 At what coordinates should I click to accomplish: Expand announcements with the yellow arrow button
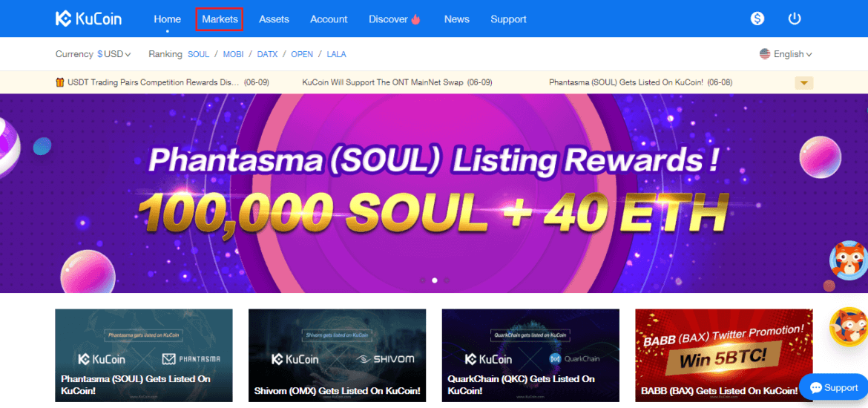(803, 83)
